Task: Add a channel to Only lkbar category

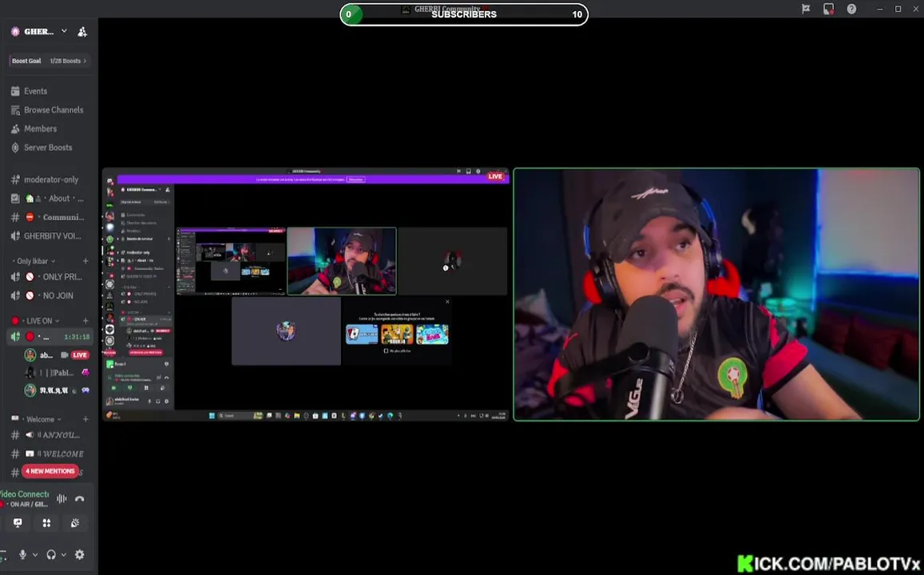Action: point(85,261)
